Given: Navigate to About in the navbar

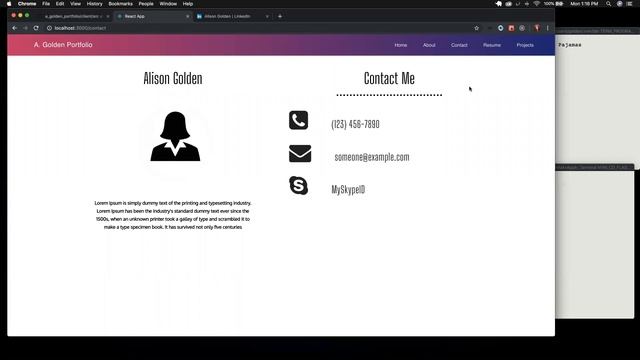Looking at the screenshot, I should pos(429,45).
